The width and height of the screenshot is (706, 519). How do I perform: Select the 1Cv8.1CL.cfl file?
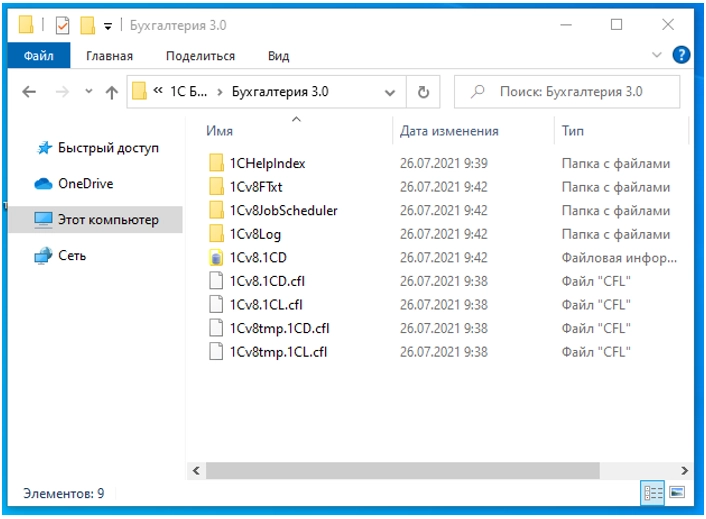coord(266,305)
